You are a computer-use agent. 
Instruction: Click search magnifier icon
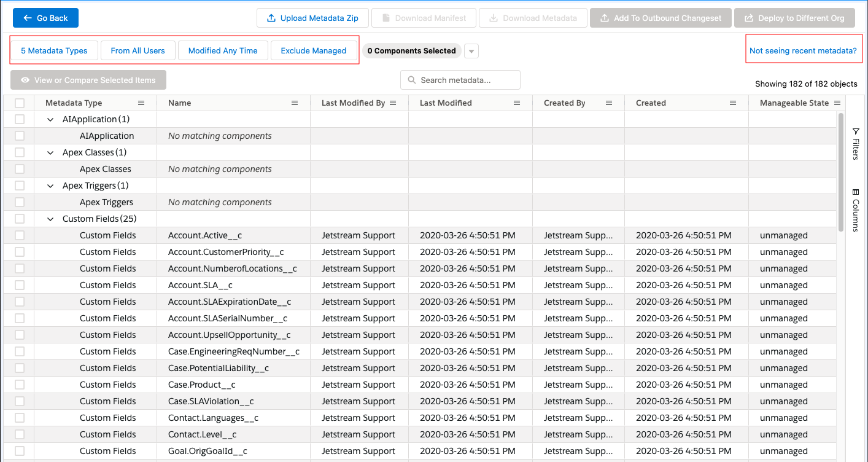click(x=411, y=80)
